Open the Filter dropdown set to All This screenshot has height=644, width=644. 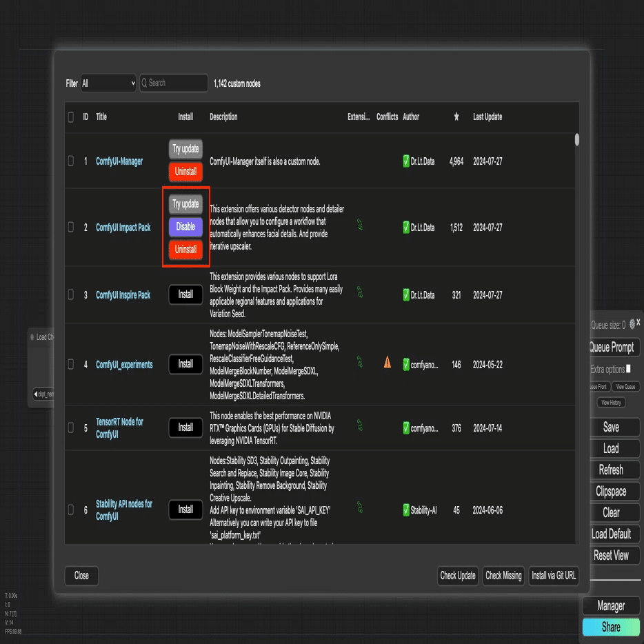pos(108,83)
